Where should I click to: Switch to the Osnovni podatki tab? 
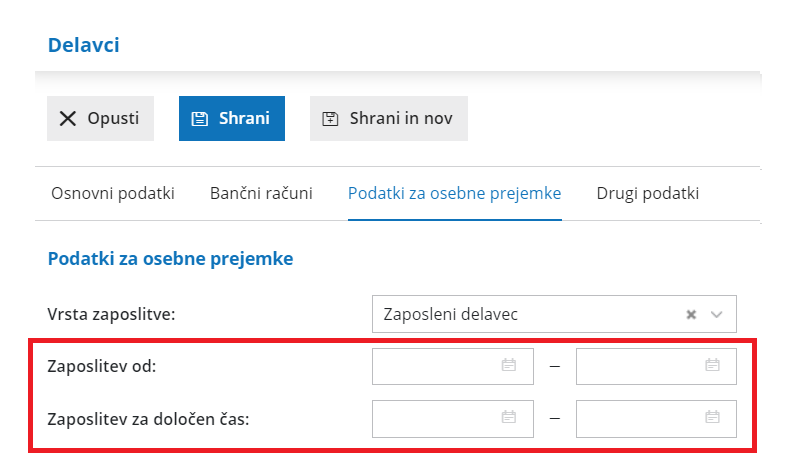click(113, 193)
